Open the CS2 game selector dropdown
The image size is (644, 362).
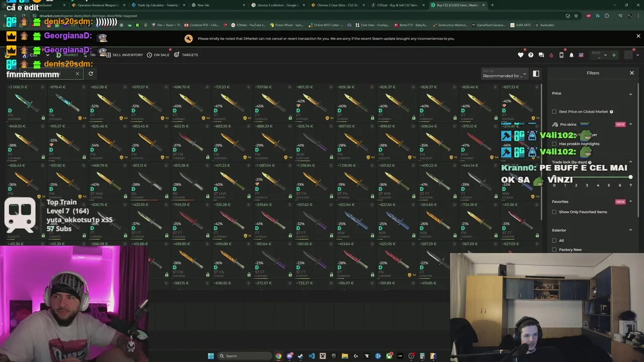(x=38, y=55)
